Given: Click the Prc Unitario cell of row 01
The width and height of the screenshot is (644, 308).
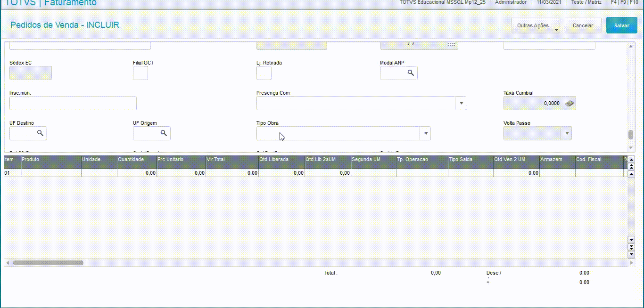Looking at the screenshot, I should point(182,173).
